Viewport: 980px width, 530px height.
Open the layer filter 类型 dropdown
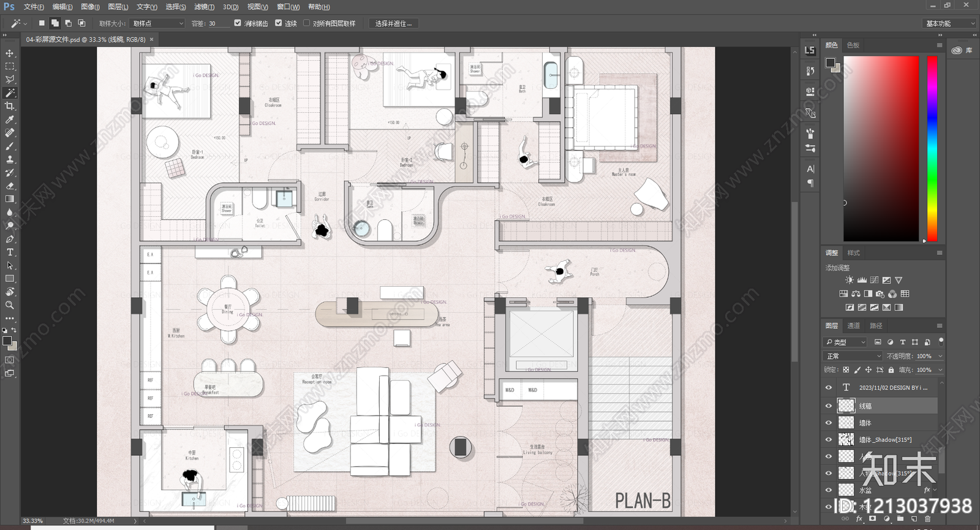click(x=846, y=342)
